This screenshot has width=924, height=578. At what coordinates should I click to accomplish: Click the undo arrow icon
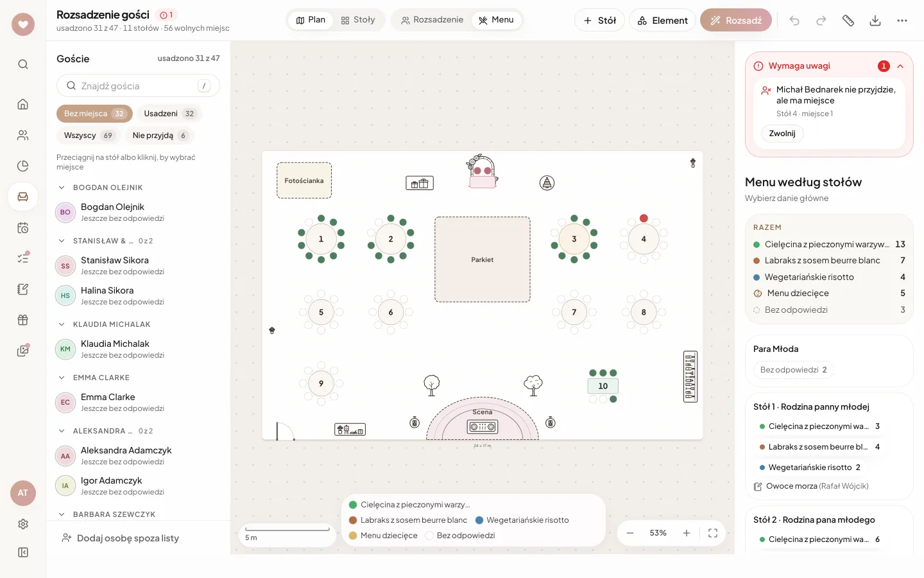coord(794,21)
